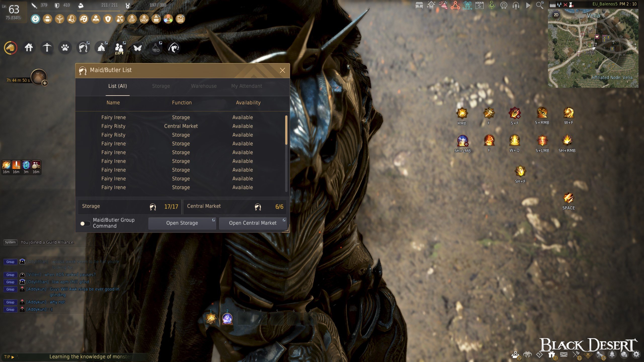Image resolution: width=644 pixels, height=362 pixels.
Task: Click the backpack buff icon
Action: 48,19
